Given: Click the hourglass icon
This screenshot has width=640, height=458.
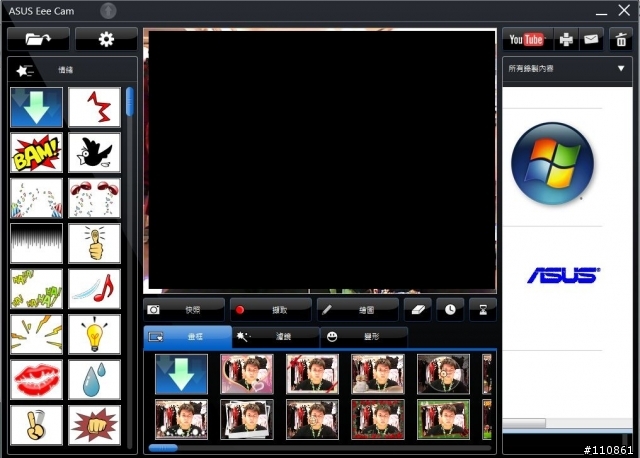Looking at the screenshot, I should [483, 310].
